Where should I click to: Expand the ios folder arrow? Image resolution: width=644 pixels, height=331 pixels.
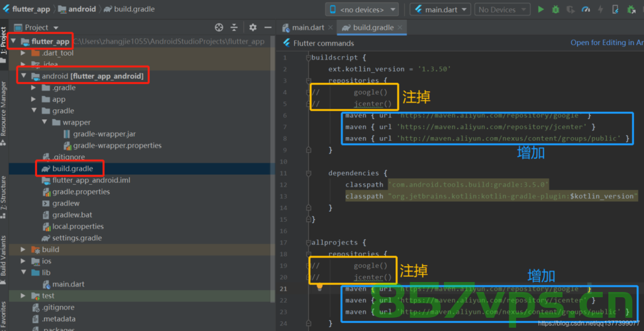point(23,261)
